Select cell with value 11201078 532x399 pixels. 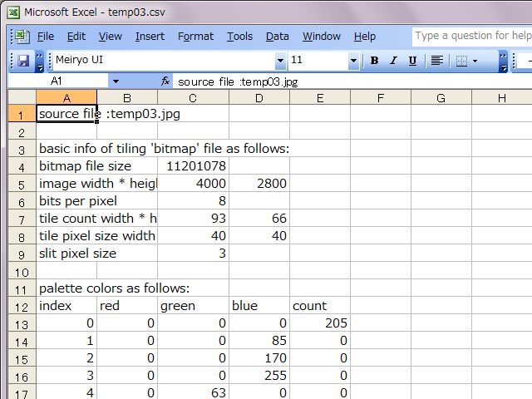click(x=193, y=166)
